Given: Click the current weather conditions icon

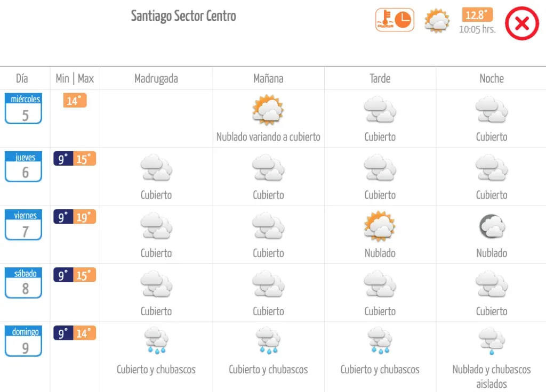Looking at the screenshot, I should coord(437,21).
